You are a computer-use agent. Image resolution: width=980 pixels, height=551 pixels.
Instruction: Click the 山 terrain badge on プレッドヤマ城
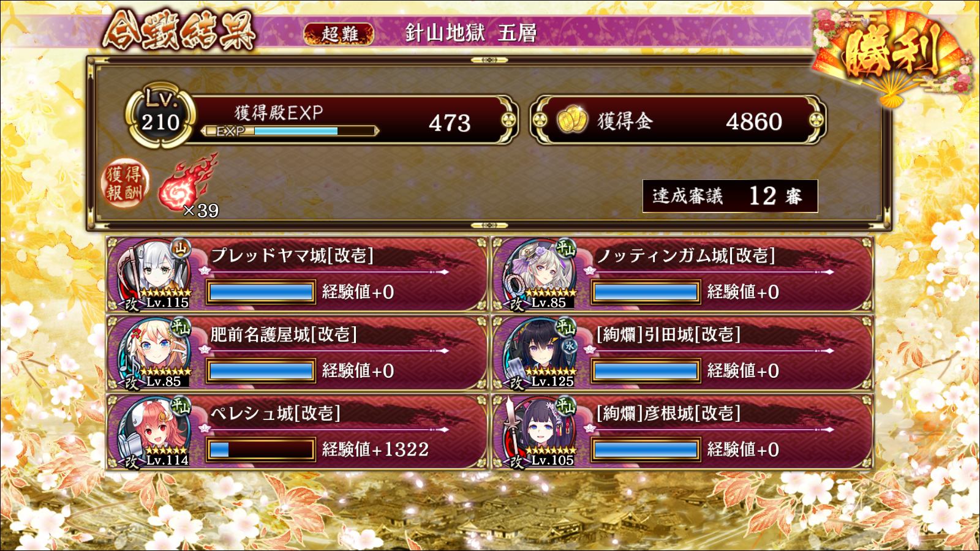pos(181,248)
